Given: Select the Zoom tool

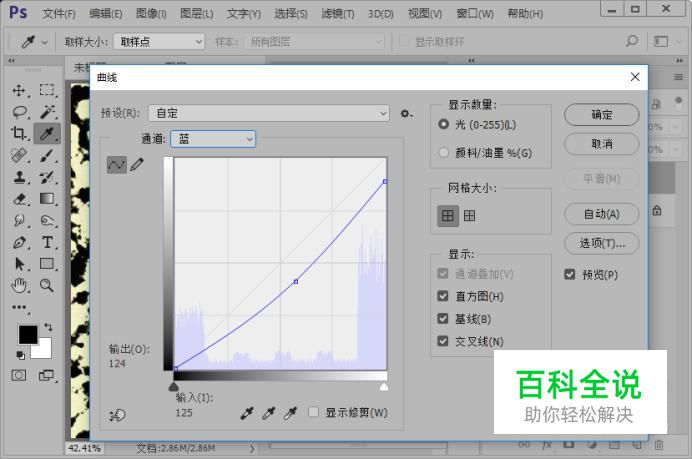Looking at the screenshot, I should point(47,286).
